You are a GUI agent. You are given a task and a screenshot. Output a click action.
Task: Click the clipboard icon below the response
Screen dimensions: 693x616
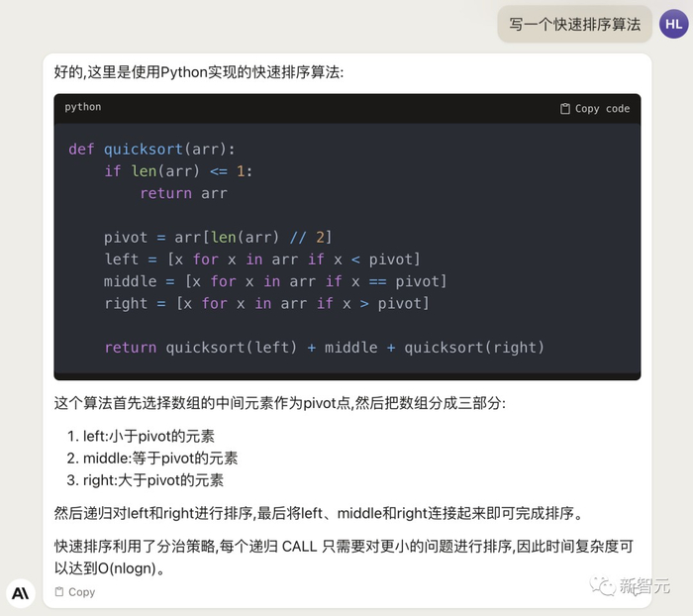[59, 592]
